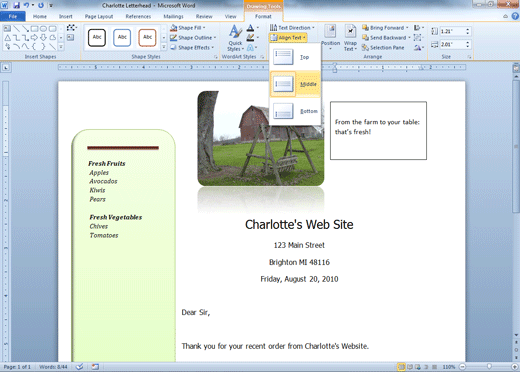Click the Undo icon in Quick Access Toolbar
The width and height of the screenshot is (520, 372).
26,5
